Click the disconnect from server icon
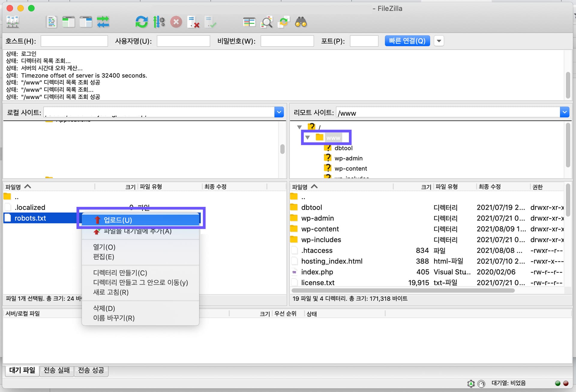 tap(193, 22)
